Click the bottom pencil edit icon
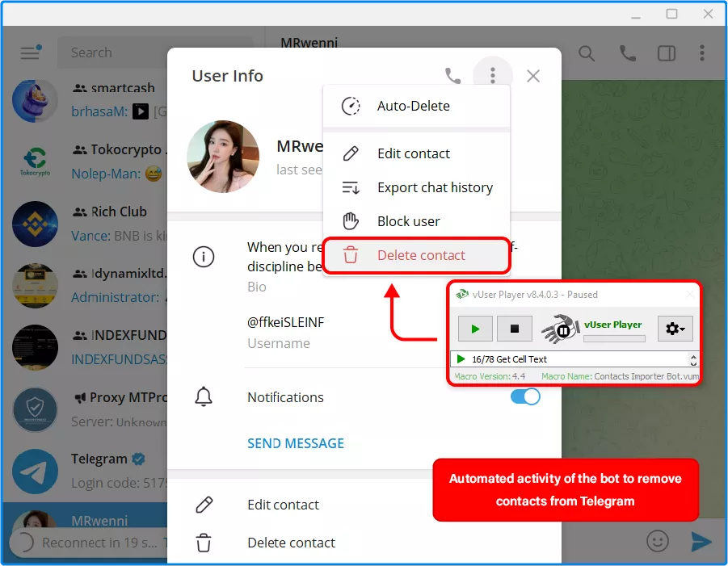The height and width of the screenshot is (566, 728). click(204, 505)
